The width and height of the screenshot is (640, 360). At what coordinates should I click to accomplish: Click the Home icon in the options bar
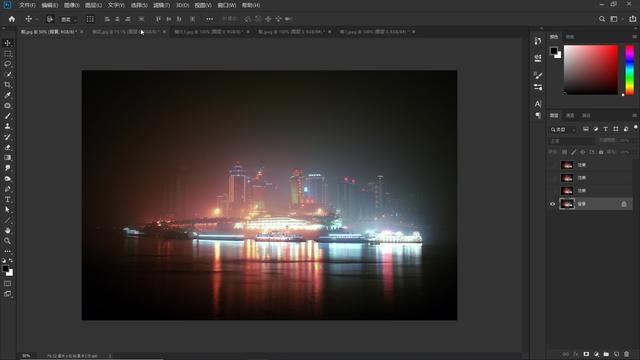pos(12,19)
